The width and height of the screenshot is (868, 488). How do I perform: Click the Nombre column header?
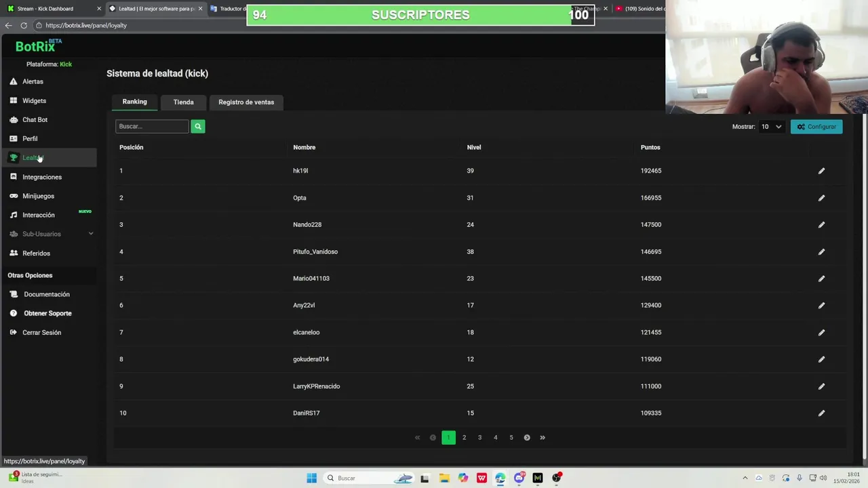tap(304, 147)
